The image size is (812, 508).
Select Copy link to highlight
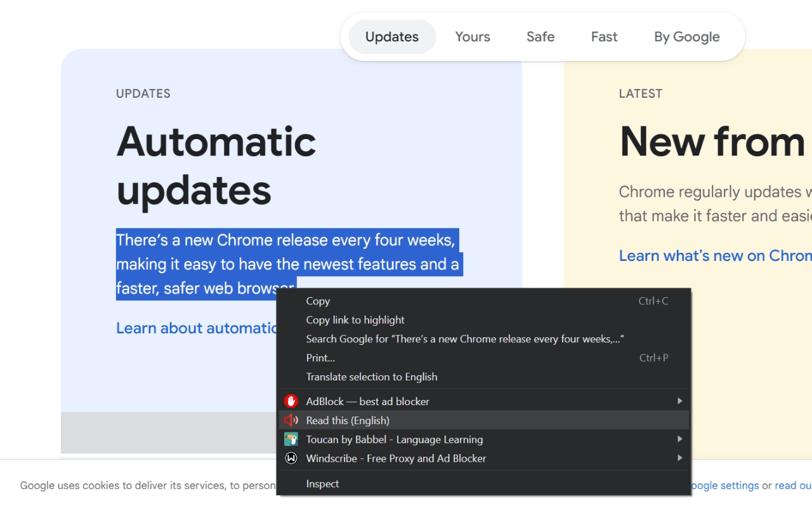coord(483,320)
